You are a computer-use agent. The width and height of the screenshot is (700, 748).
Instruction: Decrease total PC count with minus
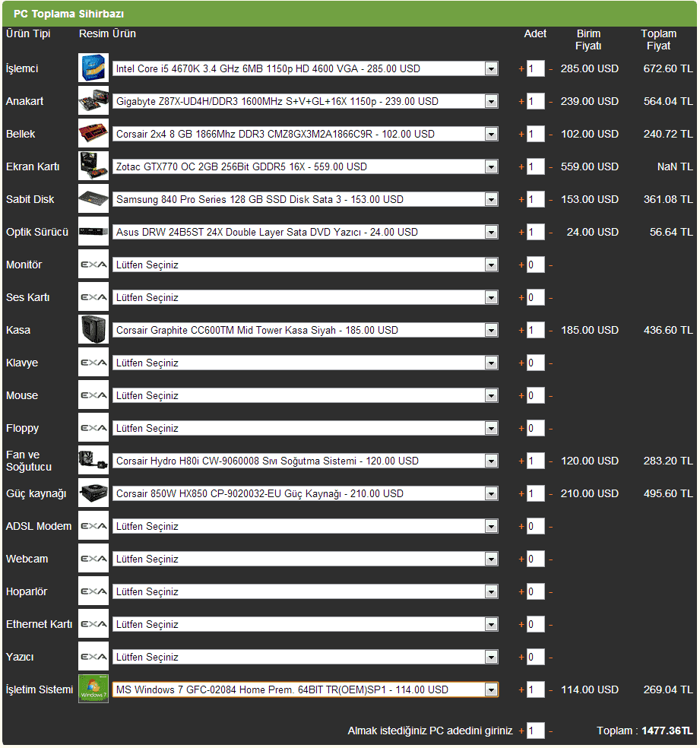pyautogui.click(x=551, y=731)
